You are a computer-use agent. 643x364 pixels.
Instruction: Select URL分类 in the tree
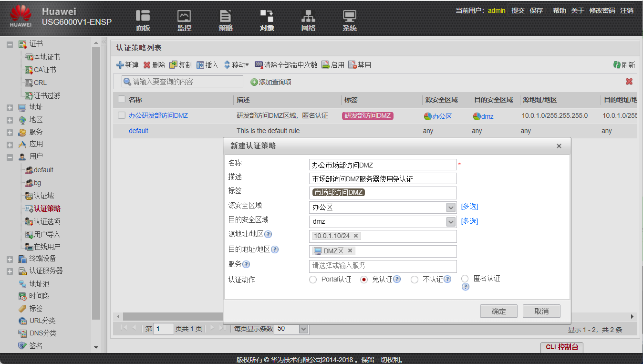(42, 321)
